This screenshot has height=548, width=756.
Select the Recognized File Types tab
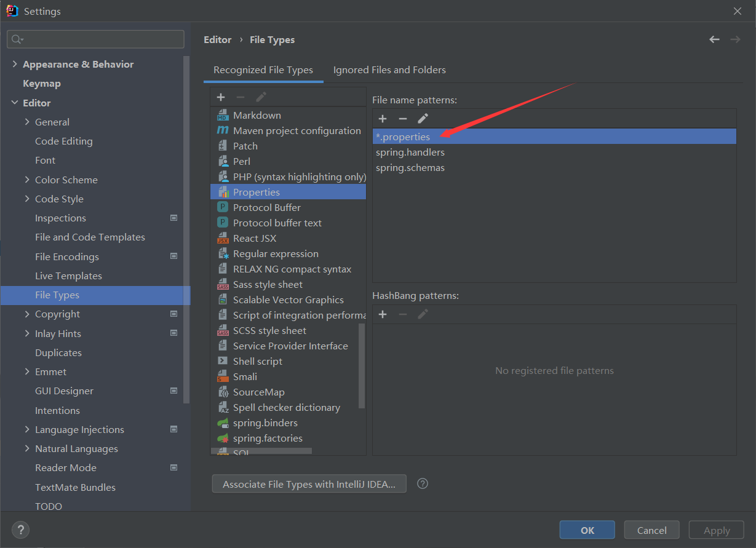tap(263, 70)
